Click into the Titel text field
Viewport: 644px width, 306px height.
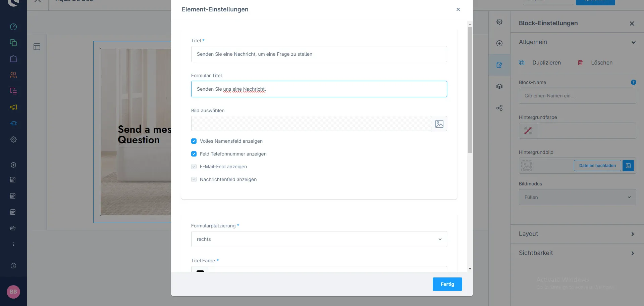pos(319,54)
